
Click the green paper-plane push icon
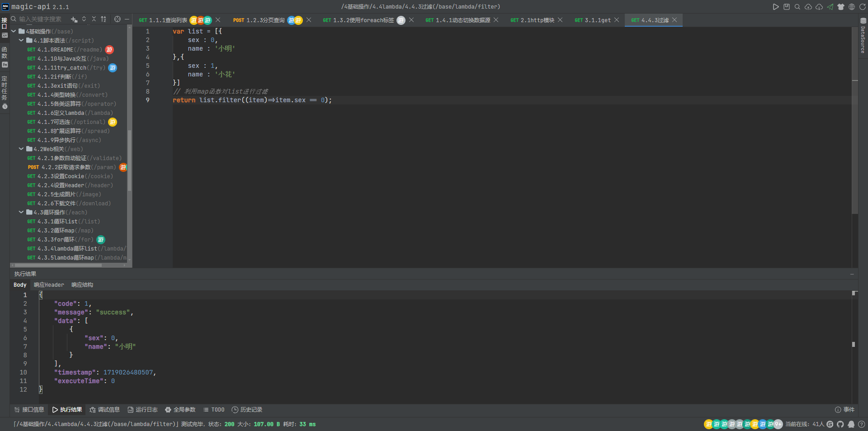coord(830,7)
